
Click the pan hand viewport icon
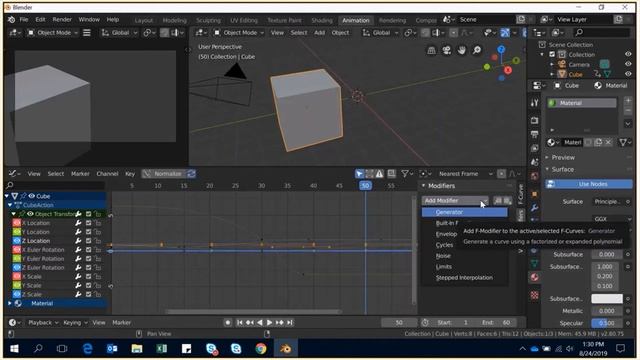click(x=462, y=50)
